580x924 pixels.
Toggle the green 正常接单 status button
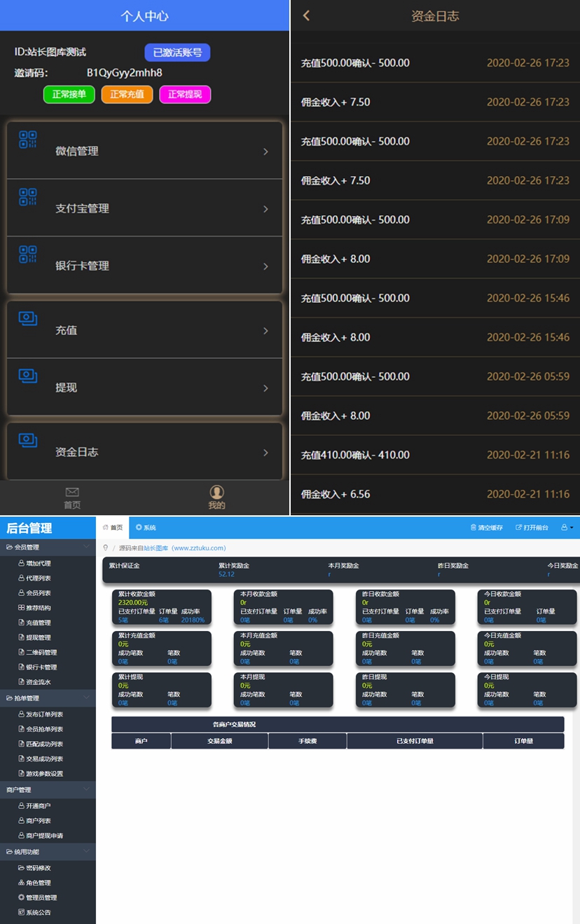click(x=69, y=95)
